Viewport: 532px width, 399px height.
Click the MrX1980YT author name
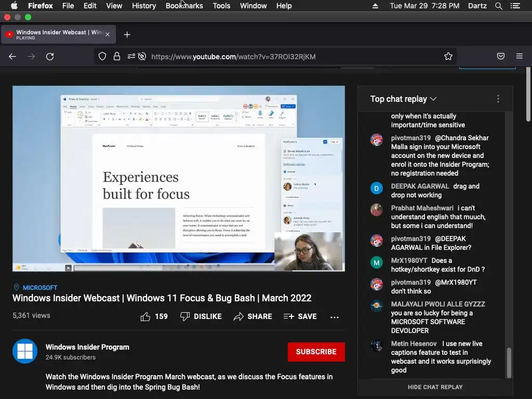[x=409, y=261]
